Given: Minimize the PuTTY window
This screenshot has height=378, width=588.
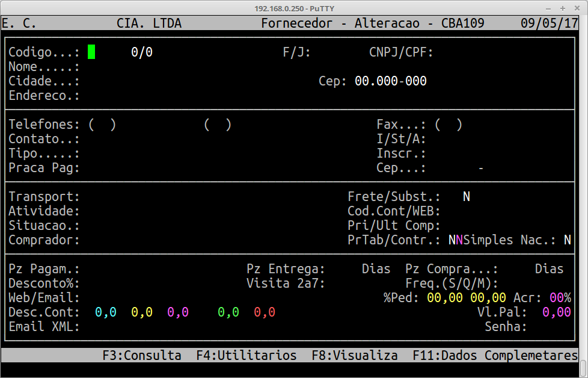Looking at the screenshot, I should coord(548,8).
